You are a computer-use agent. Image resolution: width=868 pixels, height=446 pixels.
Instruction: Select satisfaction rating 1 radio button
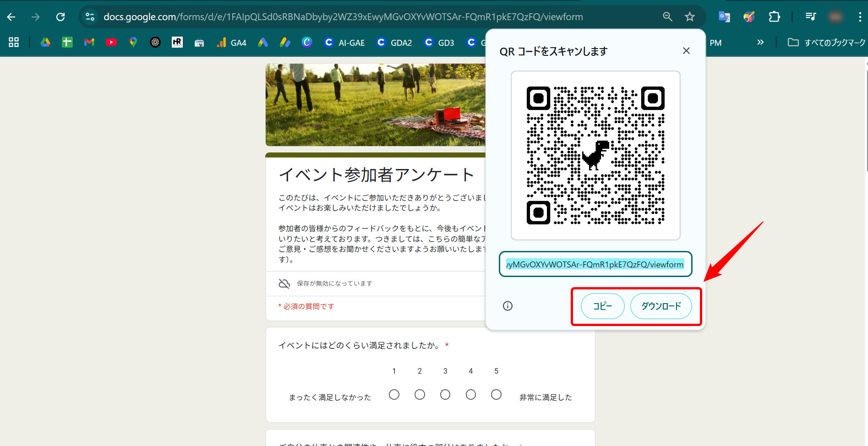pyautogui.click(x=394, y=394)
